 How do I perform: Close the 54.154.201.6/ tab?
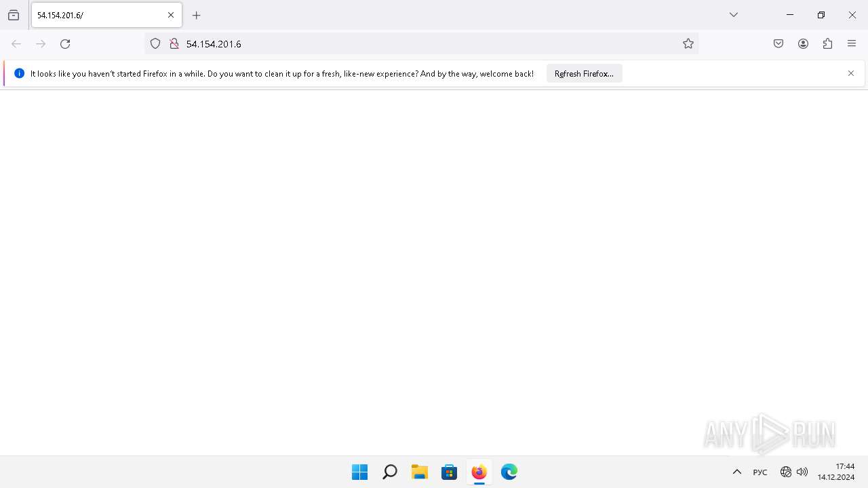171,15
